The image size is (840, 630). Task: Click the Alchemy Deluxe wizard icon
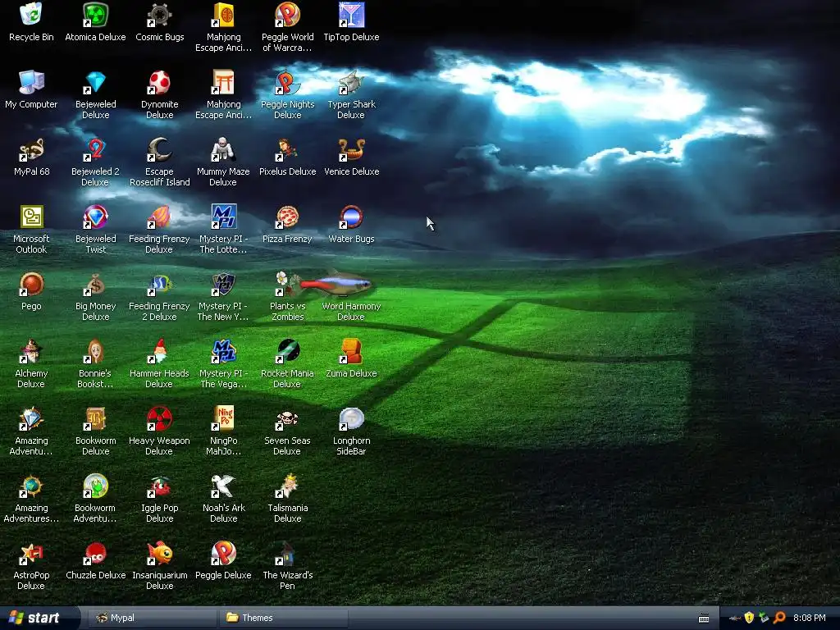(31, 351)
